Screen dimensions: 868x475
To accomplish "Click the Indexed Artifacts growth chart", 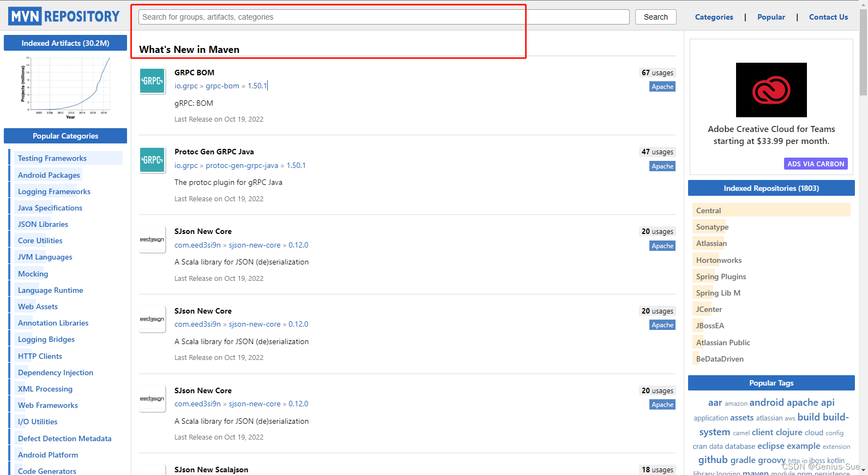I will point(66,87).
